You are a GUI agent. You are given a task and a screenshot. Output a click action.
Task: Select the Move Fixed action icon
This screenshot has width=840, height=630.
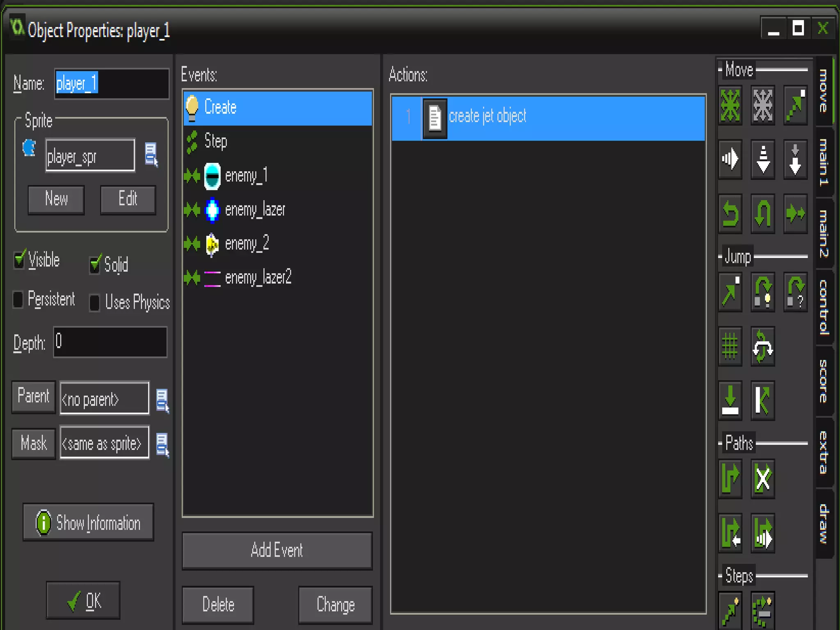click(730, 105)
